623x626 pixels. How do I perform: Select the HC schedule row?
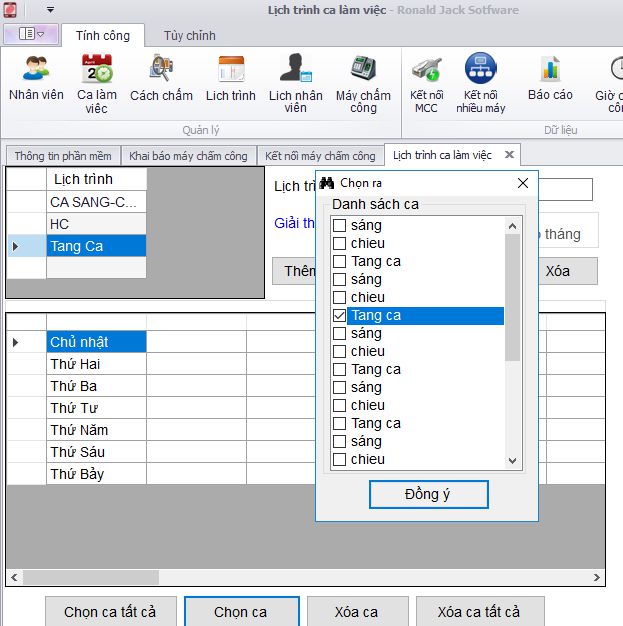[96, 224]
